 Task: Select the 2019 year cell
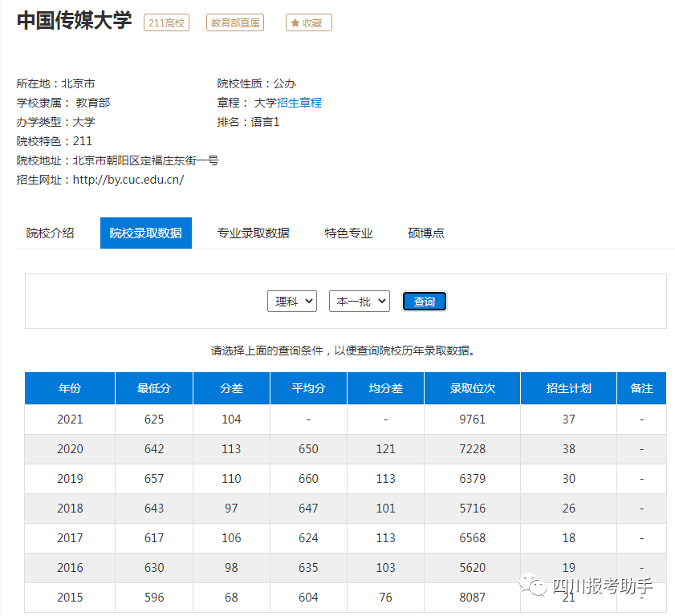click(70, 479)
